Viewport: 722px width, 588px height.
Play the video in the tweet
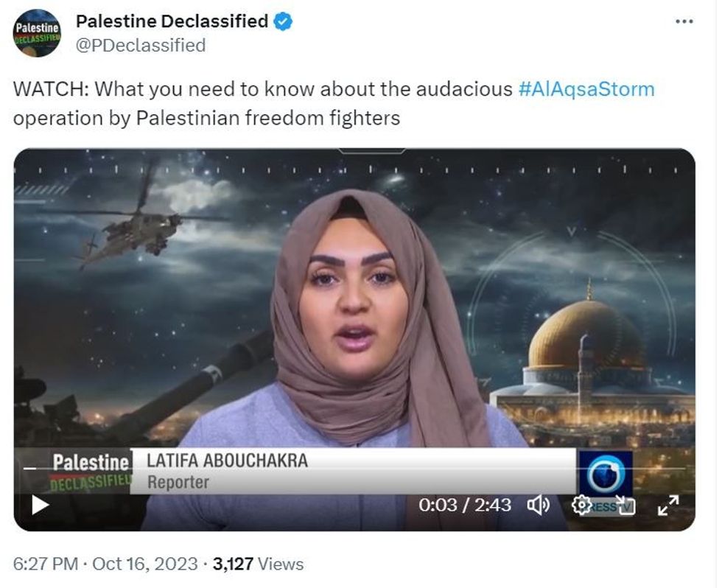41,505
